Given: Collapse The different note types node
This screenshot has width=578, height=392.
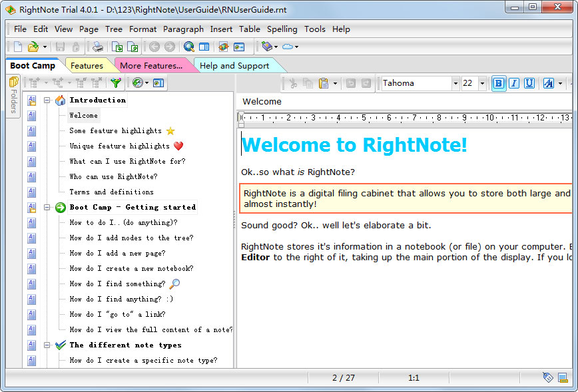Looking at the screenshot, I should tap(47, 345).
